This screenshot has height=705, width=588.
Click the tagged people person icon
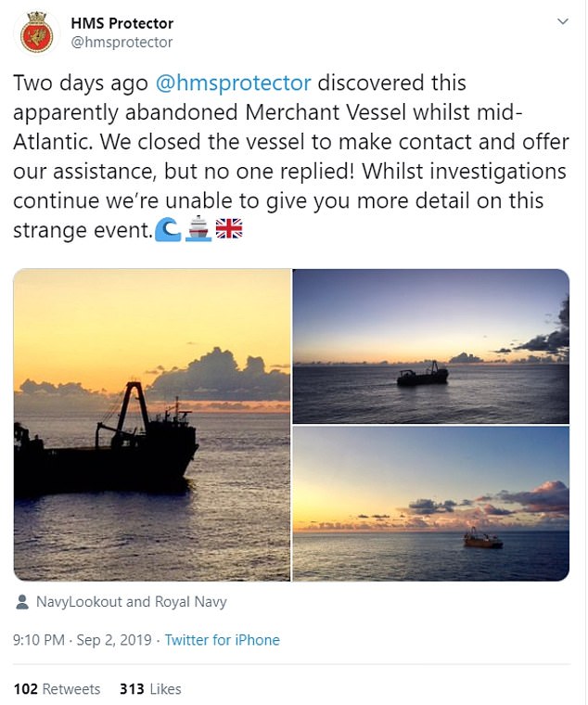point(22,602)
